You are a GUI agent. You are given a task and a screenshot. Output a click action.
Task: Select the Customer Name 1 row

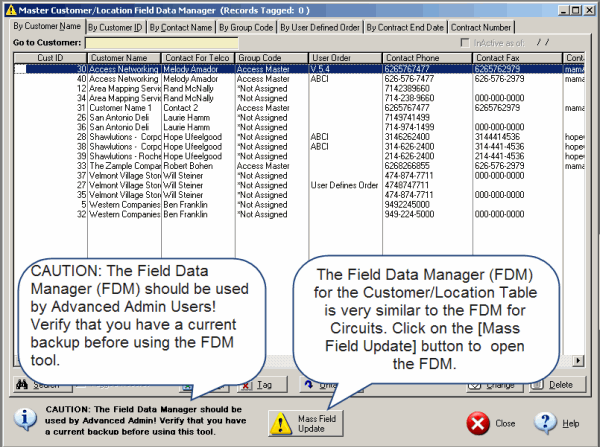pos(299,108)
